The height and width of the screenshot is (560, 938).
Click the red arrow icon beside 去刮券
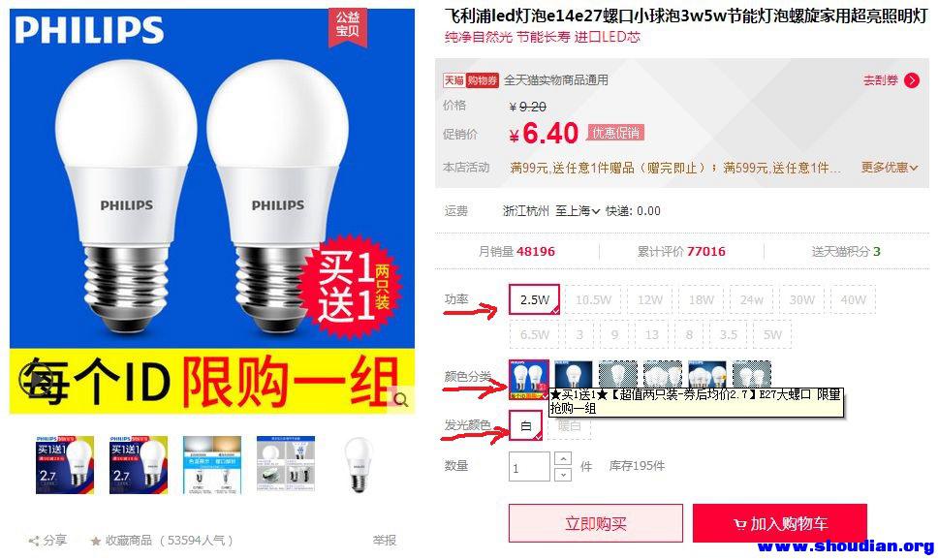click(912, 80)
